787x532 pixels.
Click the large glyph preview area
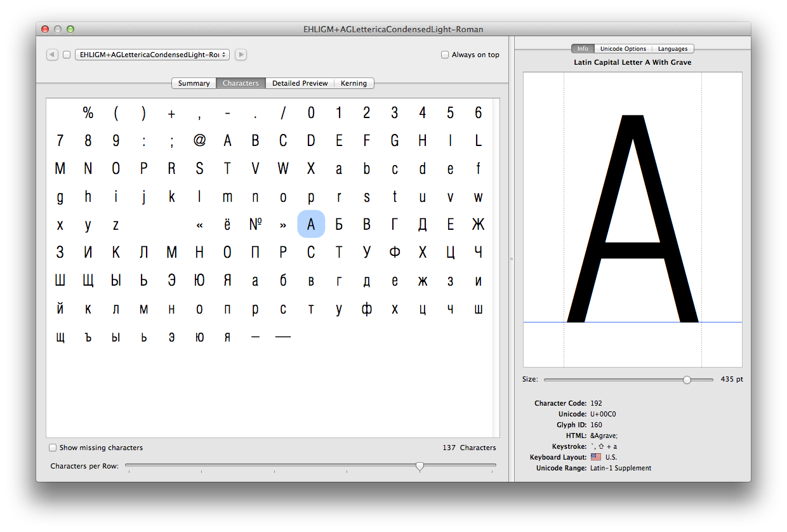632,219
